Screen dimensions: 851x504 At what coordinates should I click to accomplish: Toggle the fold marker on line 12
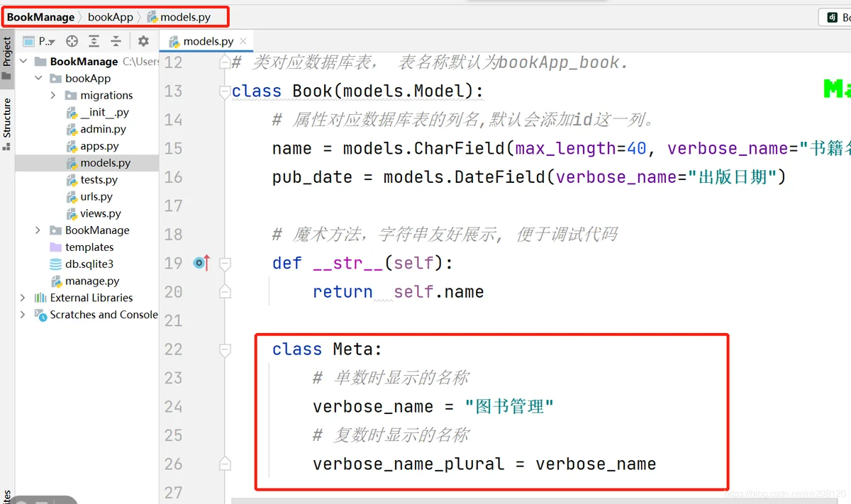[x=225, y=63]
